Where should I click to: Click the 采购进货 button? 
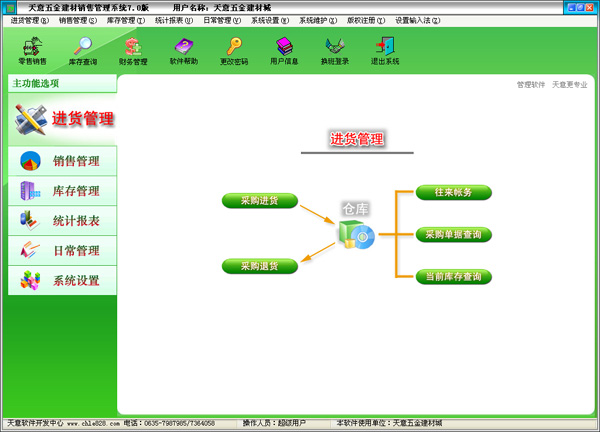point(259,201)
